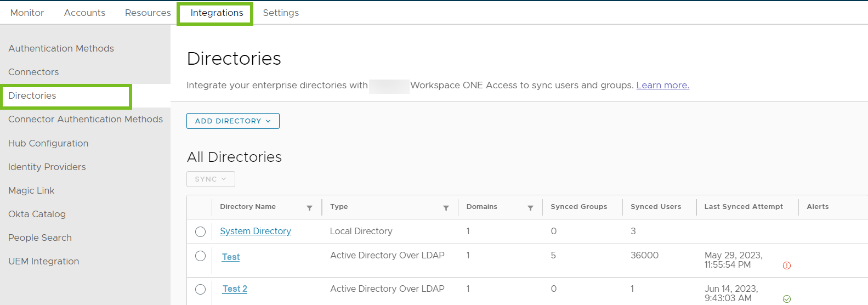Viewport: 868px width, 305px height.
Task: Open the Integrations tab
Action: [x=217, y=13]
